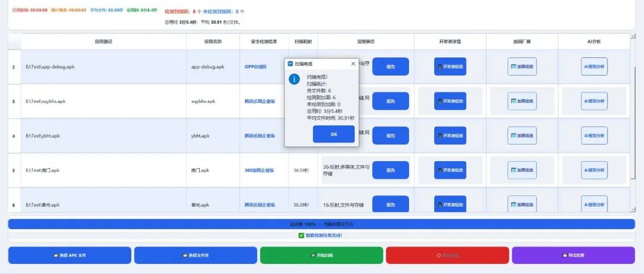The width and height of the screenshot is (644, 274).
Task: Open the OPPO加固 result link
Action: click(x=255, y=67)
